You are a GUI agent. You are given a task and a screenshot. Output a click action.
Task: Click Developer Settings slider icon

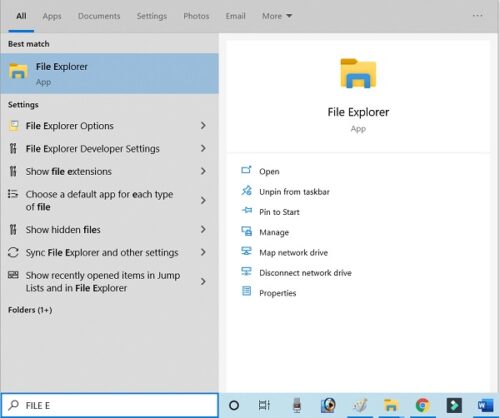[x=13, y=148]
